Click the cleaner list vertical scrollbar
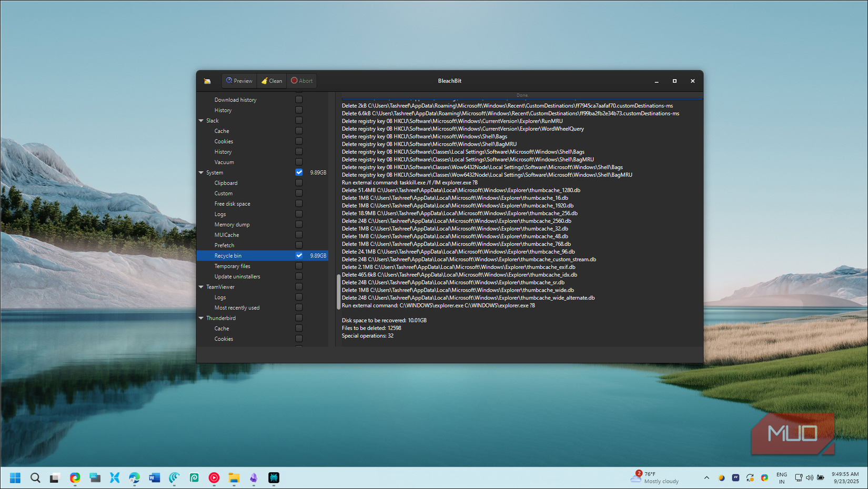 click(x=338, y=292)
